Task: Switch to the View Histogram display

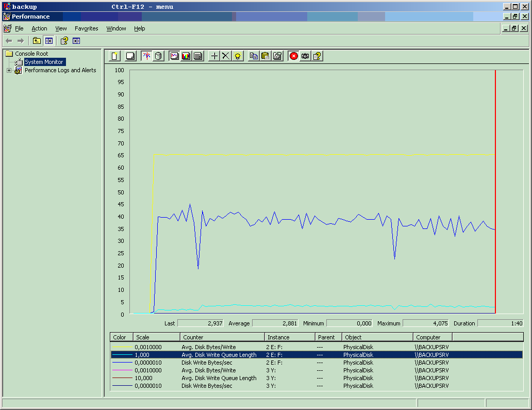Action: click(186, 56)
